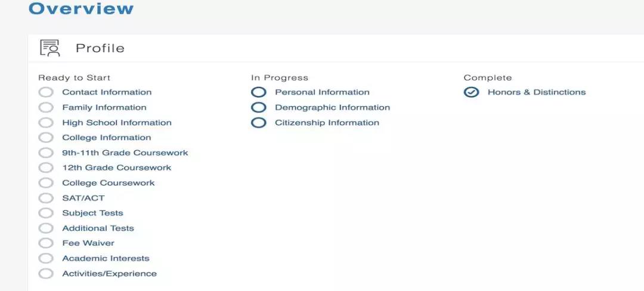Go to 9th-11th Grade Coursework
Screen dimensions: 644x291
(x=125, y=153)
